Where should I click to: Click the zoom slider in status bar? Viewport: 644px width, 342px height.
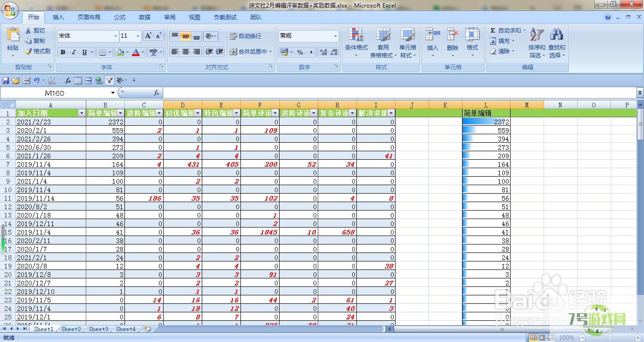click(x=609, y=338)
